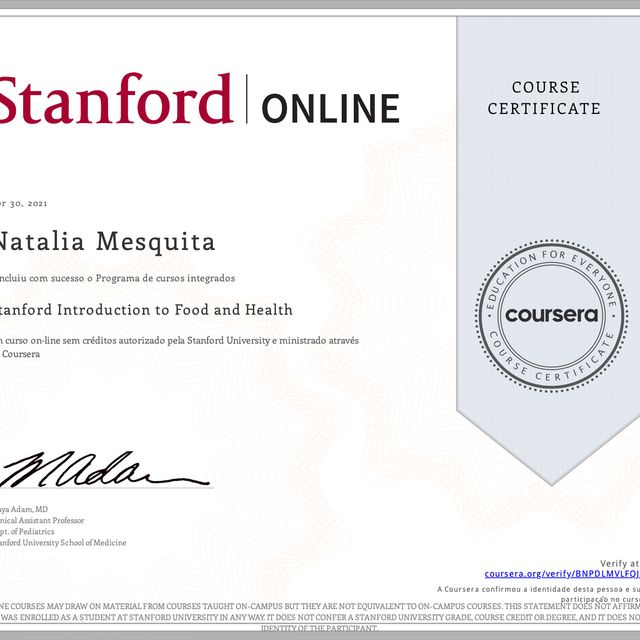Click Stanford University School of Medicine line
This screenshot has width=640, height=640.
point(63,542)
